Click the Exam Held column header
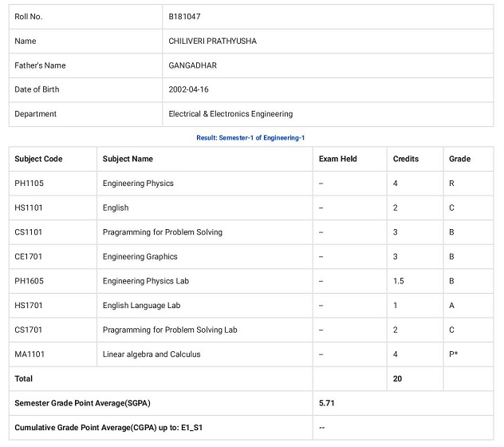Viewport: 504px width, 447px height. click(x=337, y=159)
